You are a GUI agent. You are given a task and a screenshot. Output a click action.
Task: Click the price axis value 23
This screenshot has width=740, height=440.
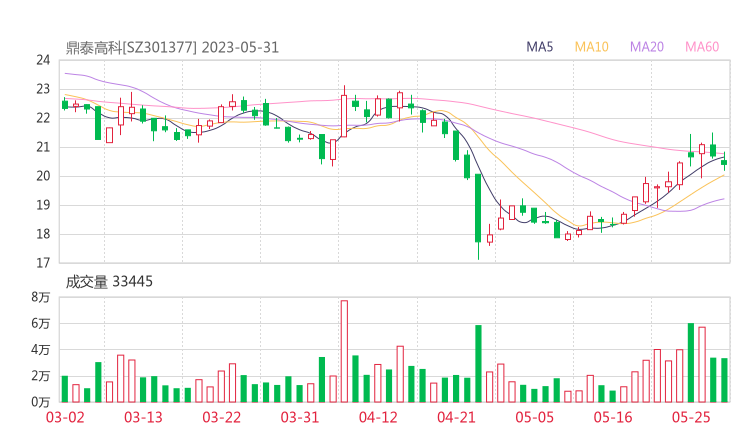43,89
